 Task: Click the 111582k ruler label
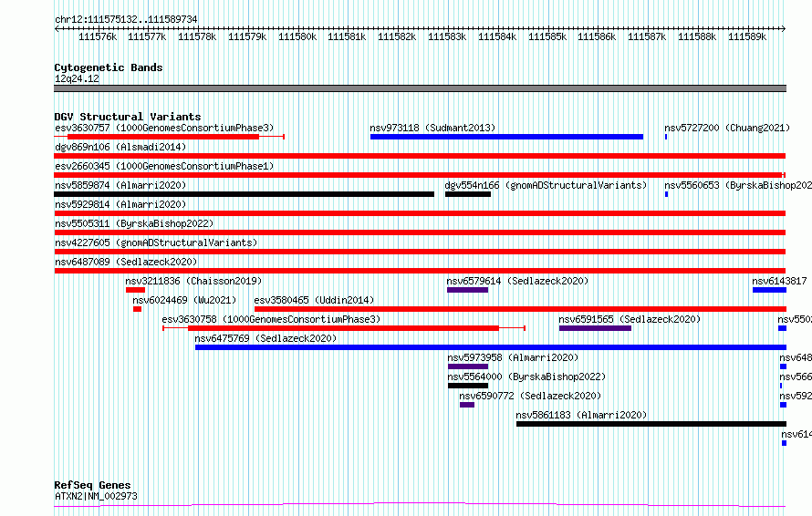(397, 36)
